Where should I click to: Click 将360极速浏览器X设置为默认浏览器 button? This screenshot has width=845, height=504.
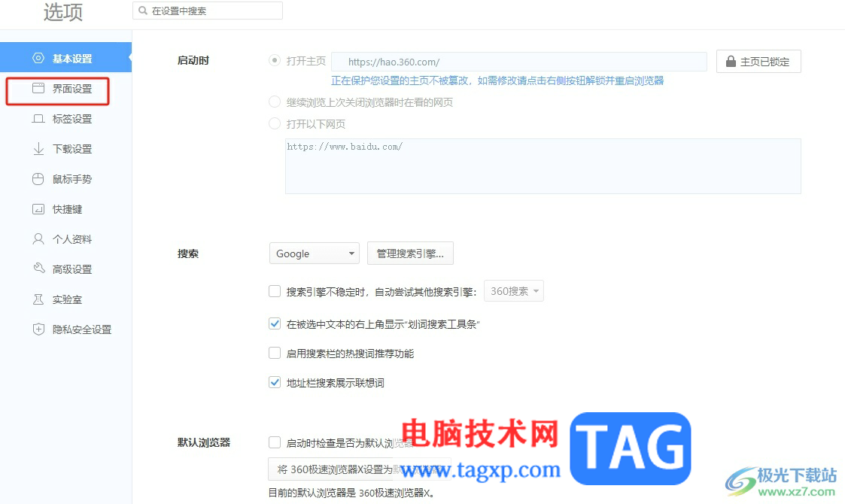[x=360, y=469]
